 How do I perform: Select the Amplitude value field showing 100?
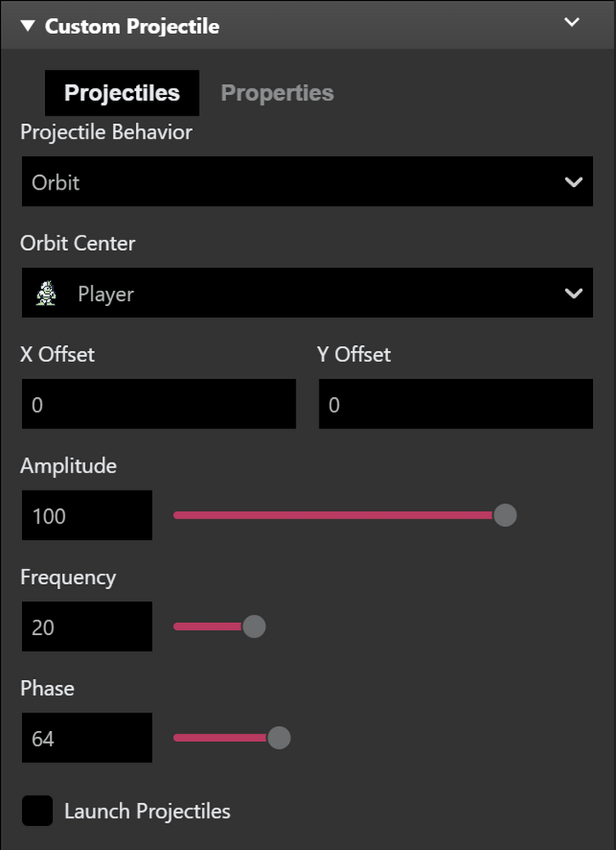click(87, 515)
